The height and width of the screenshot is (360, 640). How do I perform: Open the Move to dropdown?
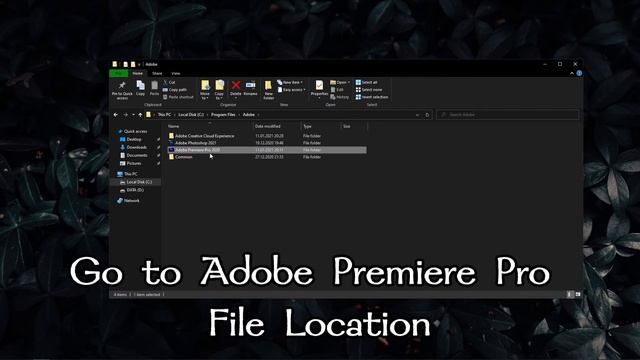205,90
